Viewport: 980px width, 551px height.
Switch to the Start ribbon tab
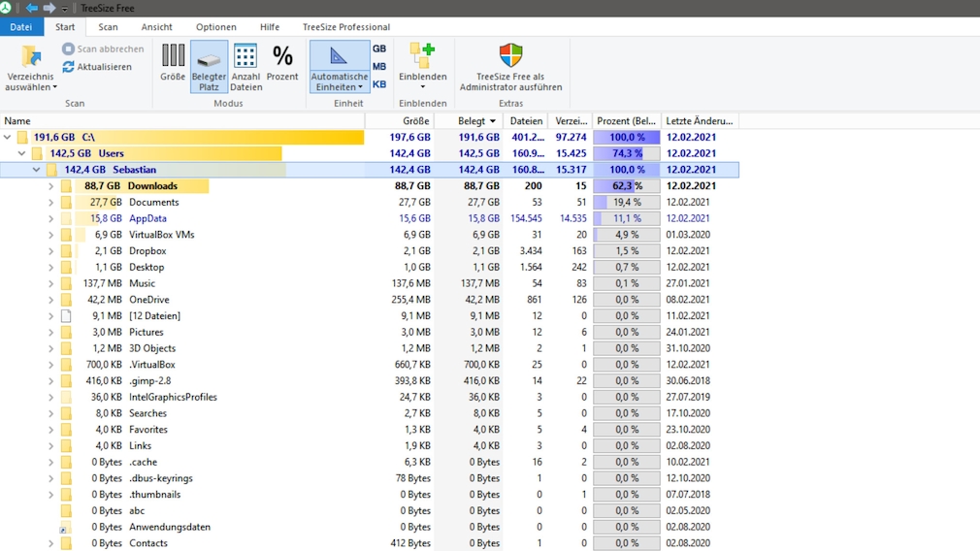65,27
